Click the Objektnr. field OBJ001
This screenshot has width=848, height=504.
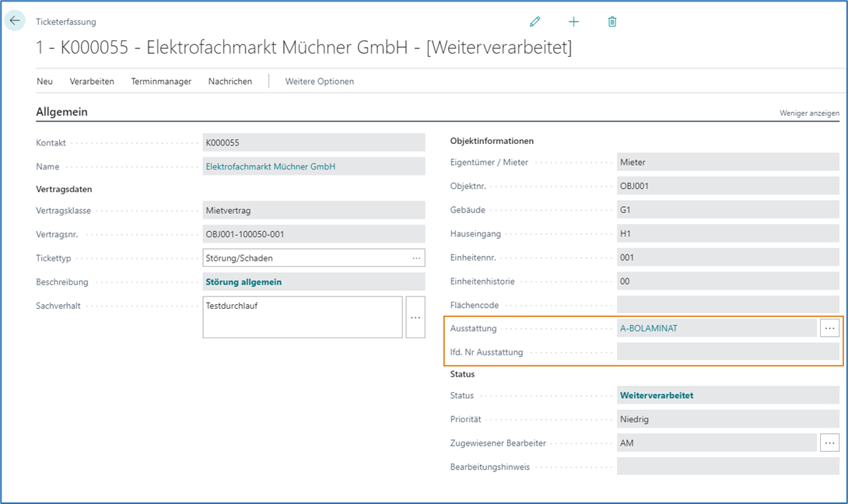[728, 186]
